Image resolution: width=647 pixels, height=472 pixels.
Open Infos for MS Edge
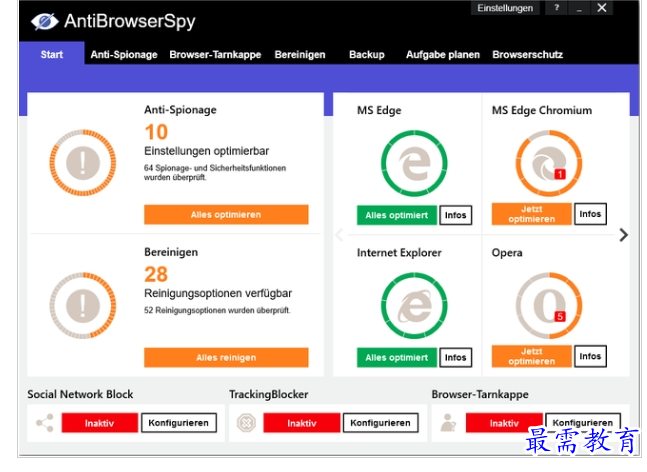456,215
